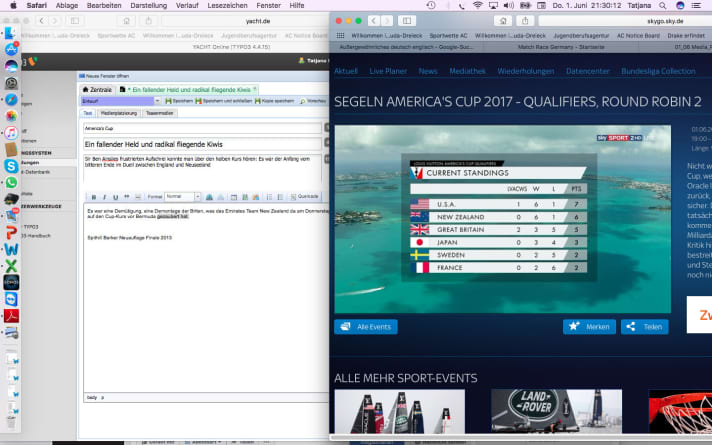712x445 pixels.
Task: Switch to Medienplatzierung tab
Action: point(119,113)
